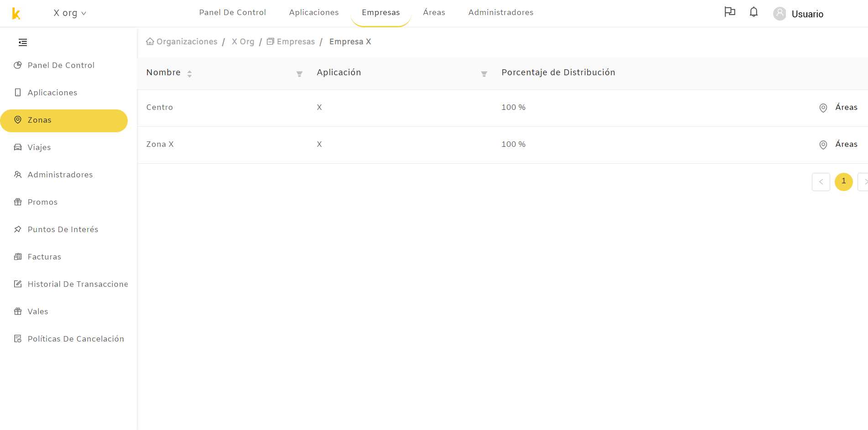
Task: Click the Vales gift icon
Action: pyautogui.click(x=18, y=311)
